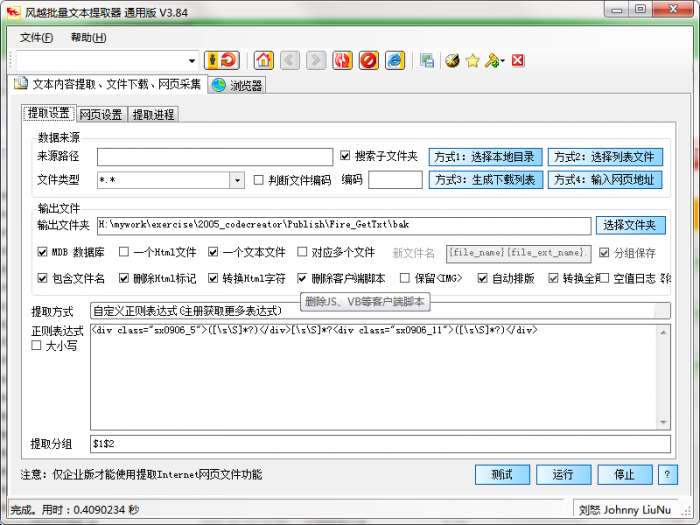Enable 一个Html文件 checkbox
This screenshot has height=525, width=700.
click(124, 252)
